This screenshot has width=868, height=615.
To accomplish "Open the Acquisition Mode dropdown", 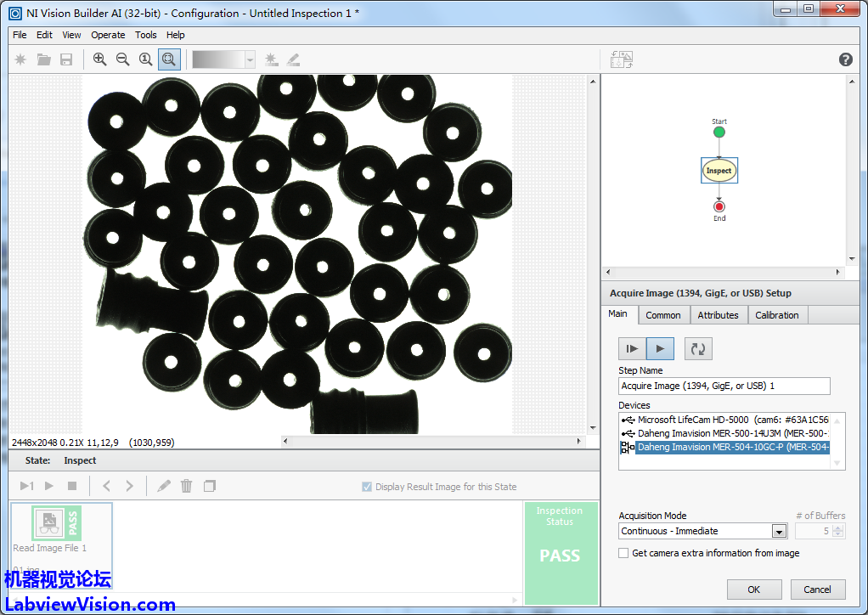I will pos(779,531).
